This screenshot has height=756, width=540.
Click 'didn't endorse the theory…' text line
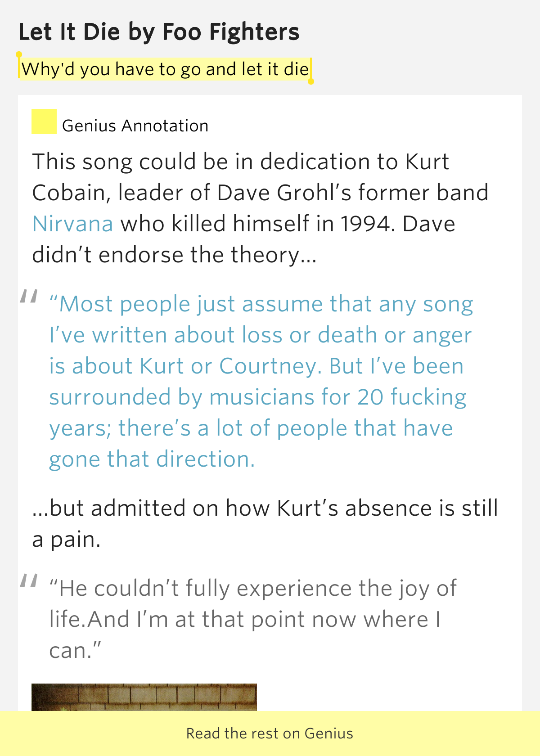[175, 255]
